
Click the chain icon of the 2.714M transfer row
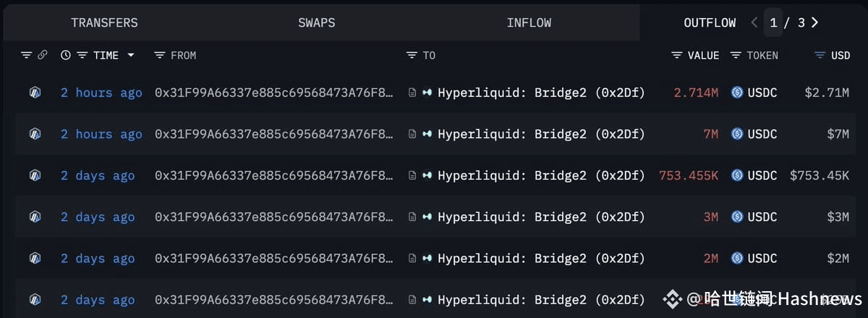(x=35, y=93)
